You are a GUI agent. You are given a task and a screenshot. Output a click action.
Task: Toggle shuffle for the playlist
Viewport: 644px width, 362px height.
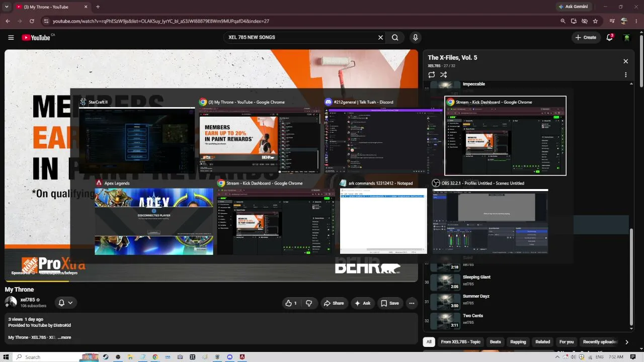tap(443, 74)
